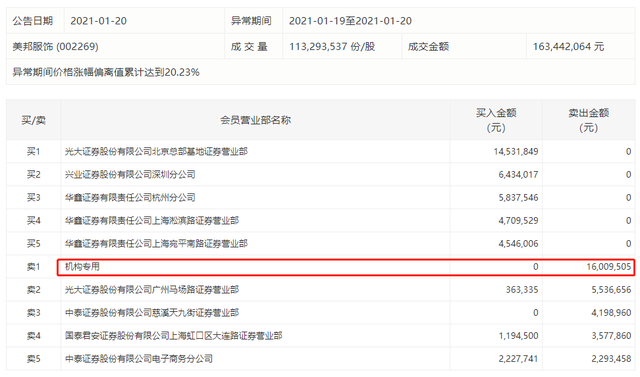Click buy amount 2,227,741

click(x=518, y=359)
